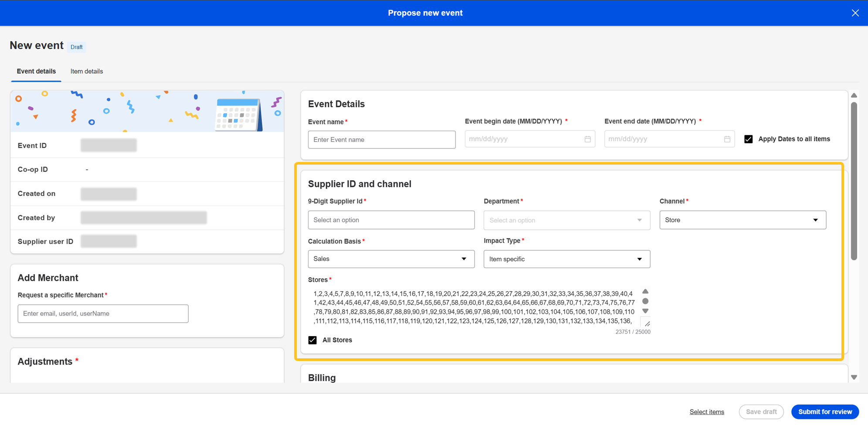The height and width of the screenshot is (428, 868).
Task: Uncheck Apply Dates to all items
Action: click(748, 139)
